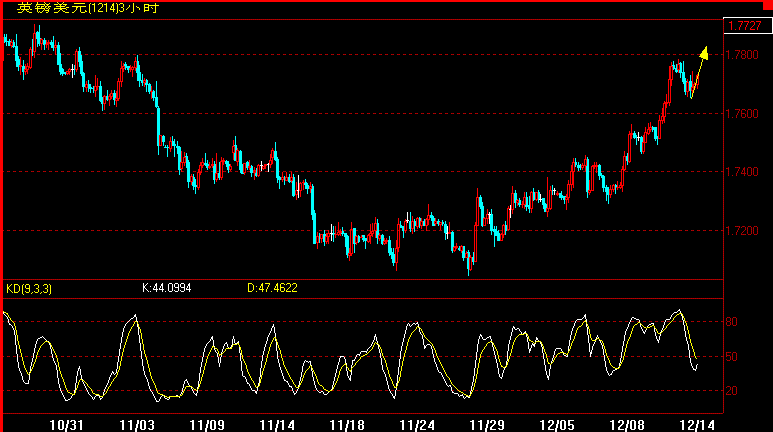Screen dimensions: 773x432
Task: Click the chart title 英镑美元(1214)3小时
Action: tap(88, 8)
